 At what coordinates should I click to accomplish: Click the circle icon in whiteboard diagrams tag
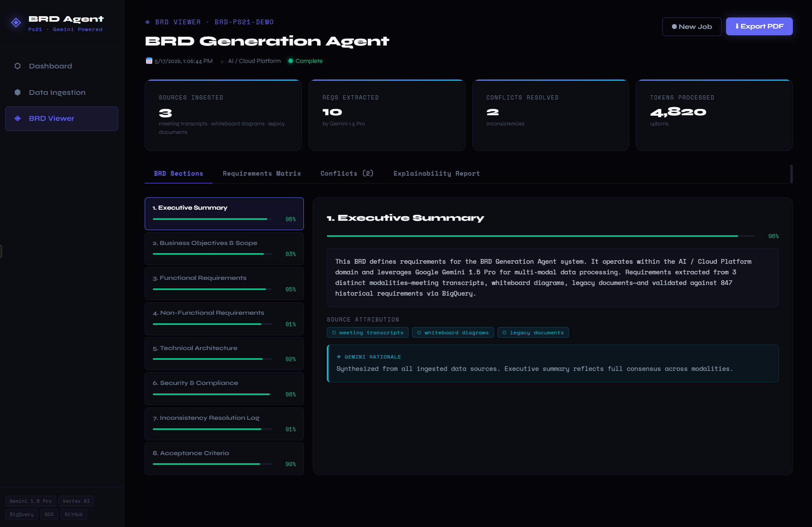419,333
